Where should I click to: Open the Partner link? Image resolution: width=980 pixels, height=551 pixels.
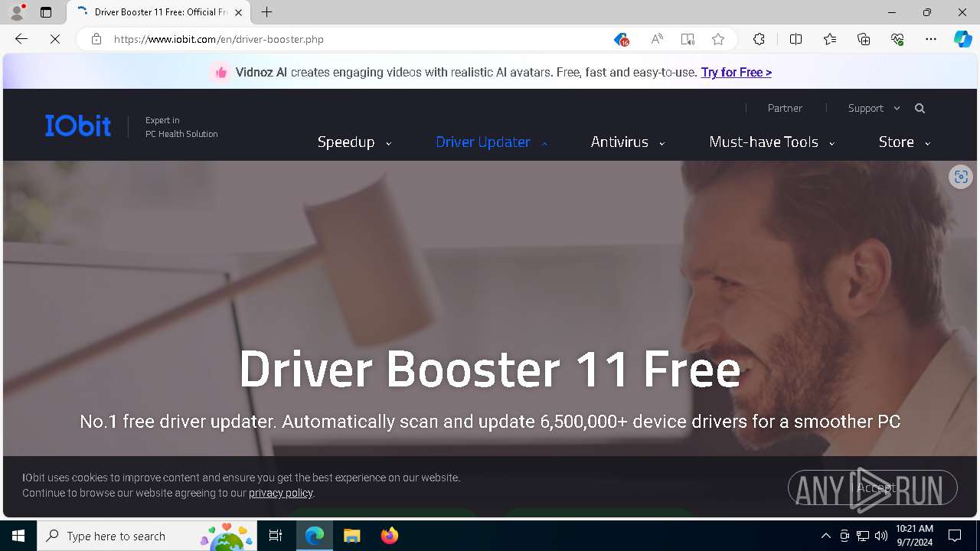tap(785, 109)
